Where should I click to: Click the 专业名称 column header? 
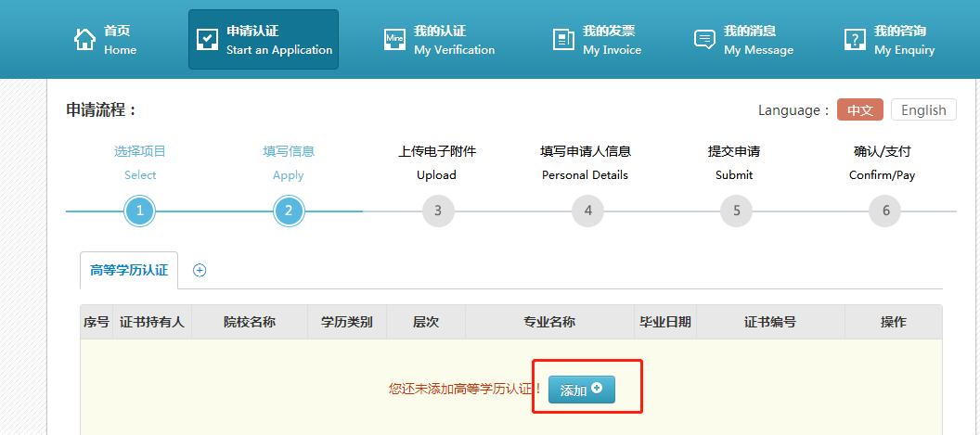tap(549, 322)
